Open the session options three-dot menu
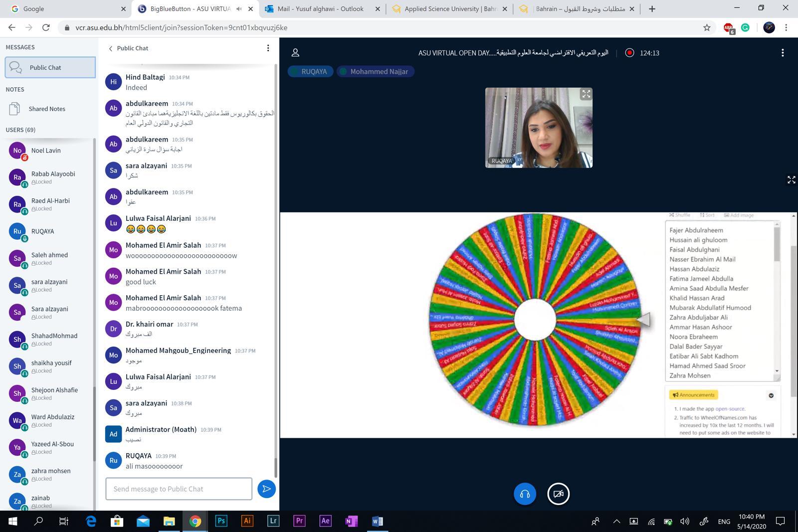 (783, 52)
